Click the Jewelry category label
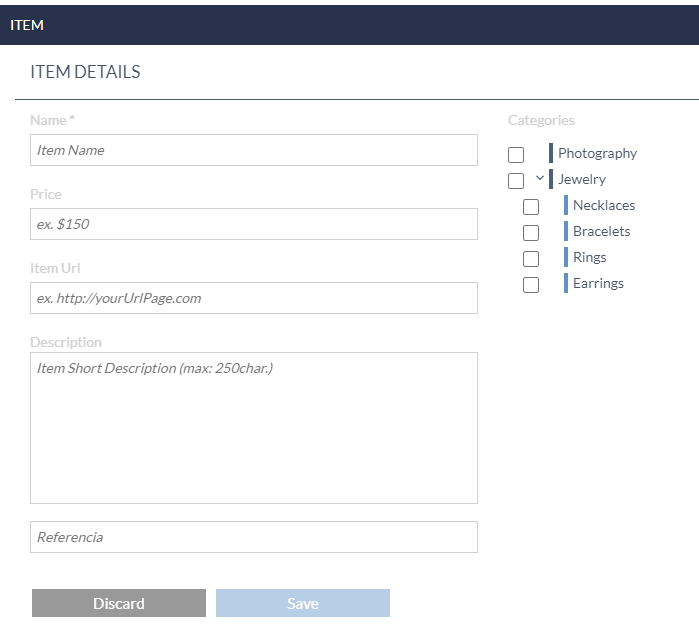Viewport: 699px width, 633px height. (582, 179)
